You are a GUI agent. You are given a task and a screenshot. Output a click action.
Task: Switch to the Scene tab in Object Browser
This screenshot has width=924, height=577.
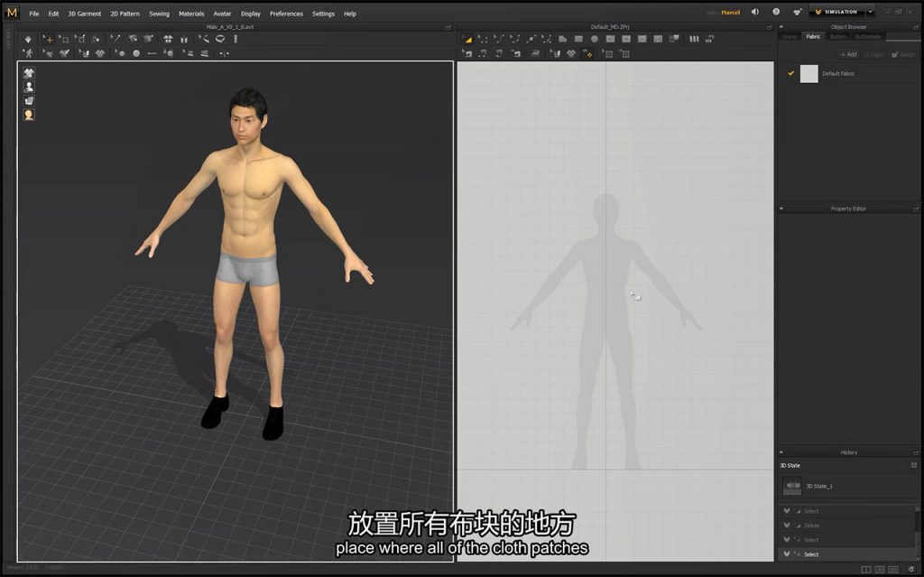(790, 37)
